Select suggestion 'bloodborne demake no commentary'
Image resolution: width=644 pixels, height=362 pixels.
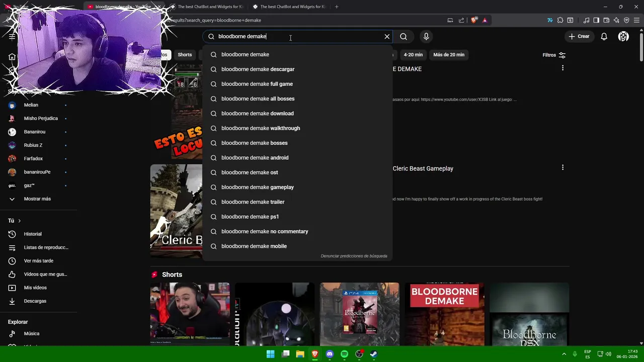pyautogui.click(x=297, y=231)
